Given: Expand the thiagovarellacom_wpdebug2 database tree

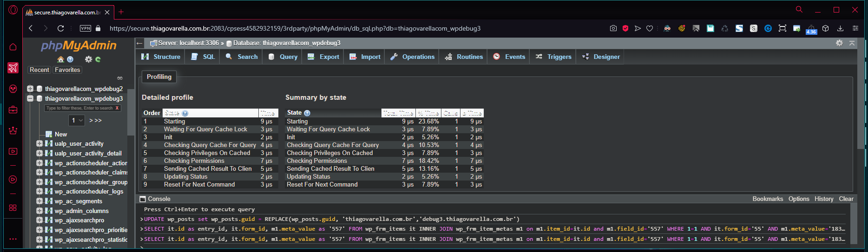Looking at the screenshot, I should (x=30, y=89).
